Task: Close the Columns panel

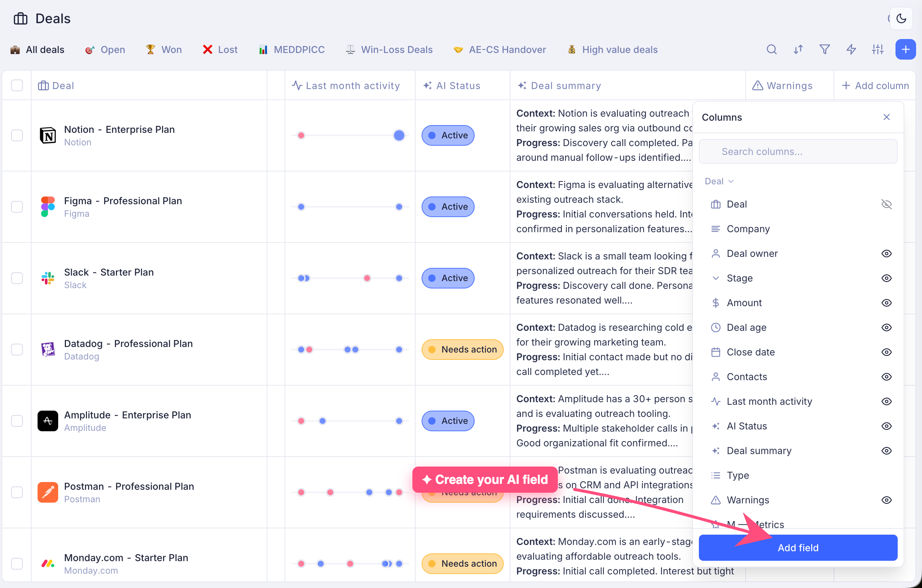Action: [x=886, y=117]
